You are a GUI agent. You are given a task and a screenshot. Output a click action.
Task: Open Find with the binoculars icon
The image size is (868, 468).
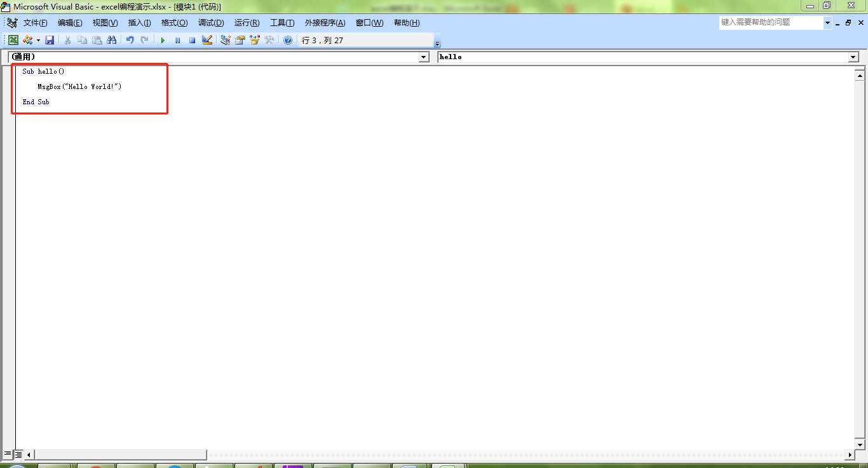(x=112, y=40)
